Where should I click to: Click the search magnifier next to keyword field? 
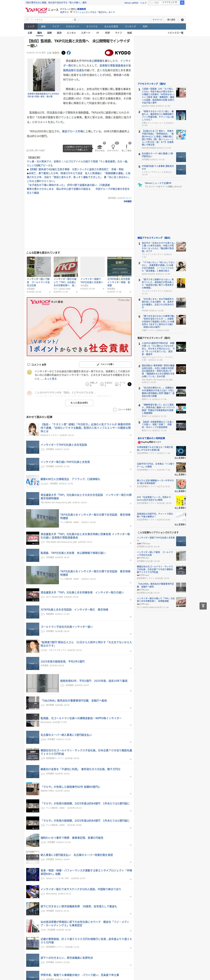click(x=75, y=20)
